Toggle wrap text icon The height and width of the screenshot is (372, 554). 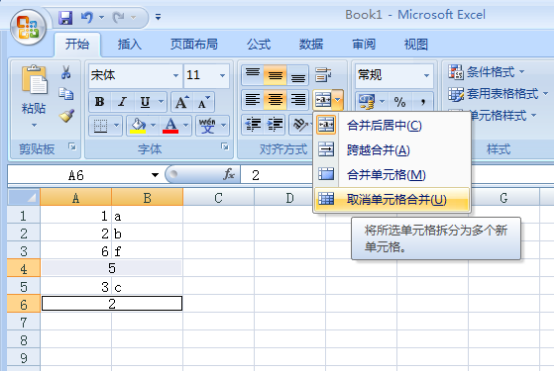coord(323,75)
